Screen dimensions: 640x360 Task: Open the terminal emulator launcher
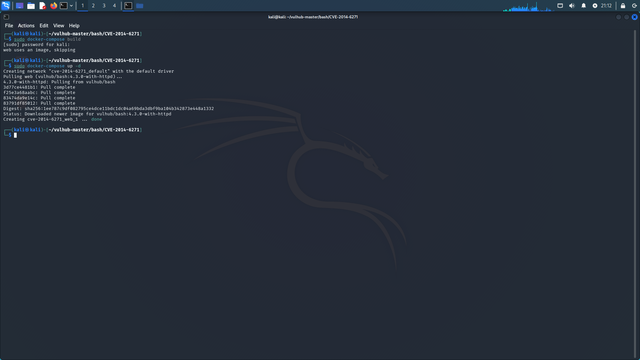pos(64,6)
